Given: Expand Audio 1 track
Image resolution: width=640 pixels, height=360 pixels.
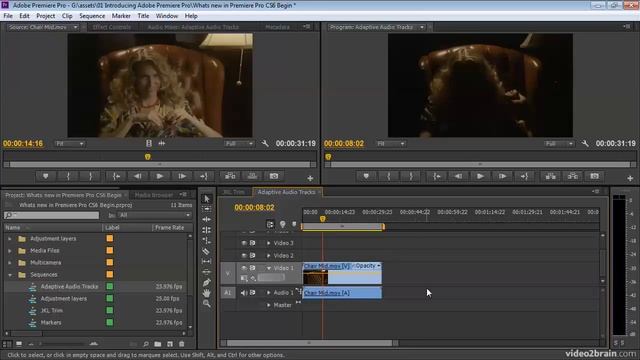Looking at the screenshot, I should coord(269,293).
